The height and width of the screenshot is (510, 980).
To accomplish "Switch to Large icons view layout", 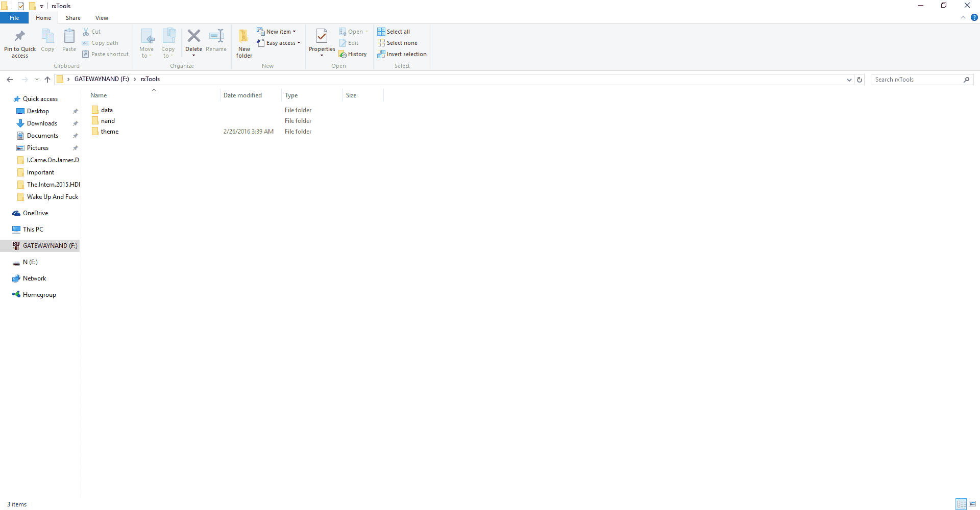I will [972, 504].
